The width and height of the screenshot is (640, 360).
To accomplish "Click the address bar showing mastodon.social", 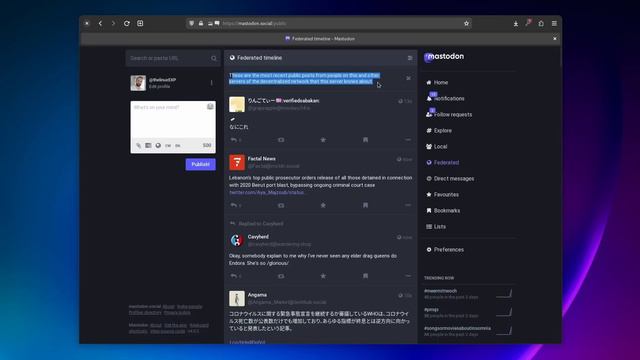I will point(329,23).
